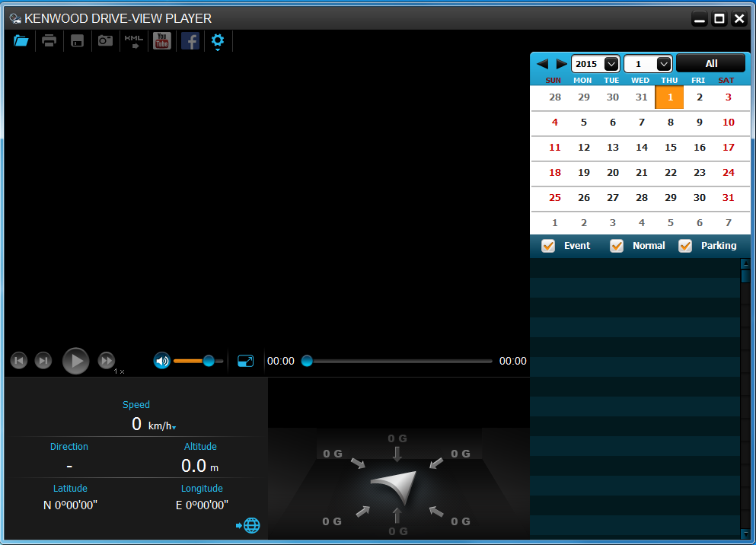This screenshot has width=756, height=545.
Task: Mute the volume speaker icon
Action: 162,361
